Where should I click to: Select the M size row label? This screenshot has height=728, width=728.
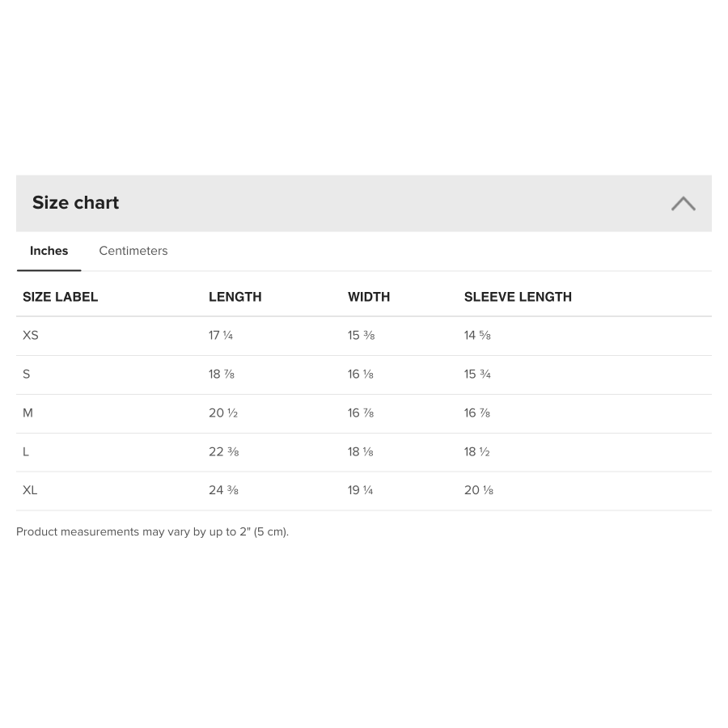(28, 413)
